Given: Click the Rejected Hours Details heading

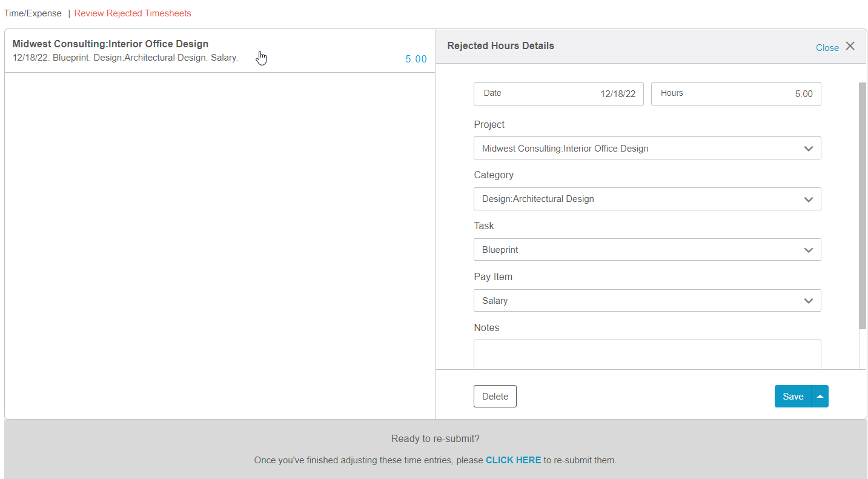Looking at the screenshot, I should click(x=500, y=46).
